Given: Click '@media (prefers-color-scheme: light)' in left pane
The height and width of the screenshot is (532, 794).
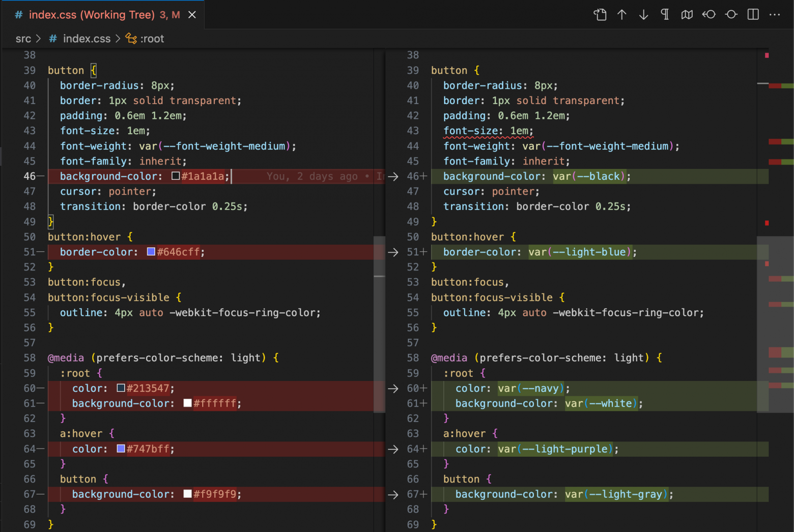Looking at the screenshot, I should pos(157,358).
